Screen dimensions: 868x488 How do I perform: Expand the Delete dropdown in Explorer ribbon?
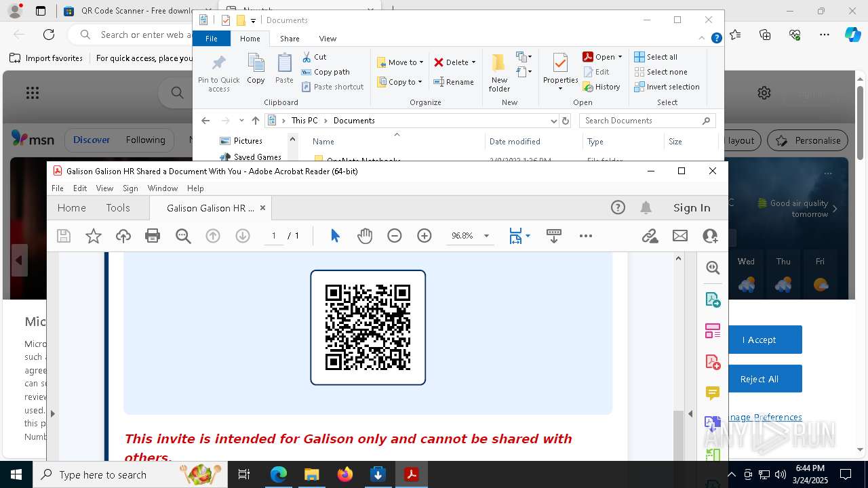[x=473, y=62]
